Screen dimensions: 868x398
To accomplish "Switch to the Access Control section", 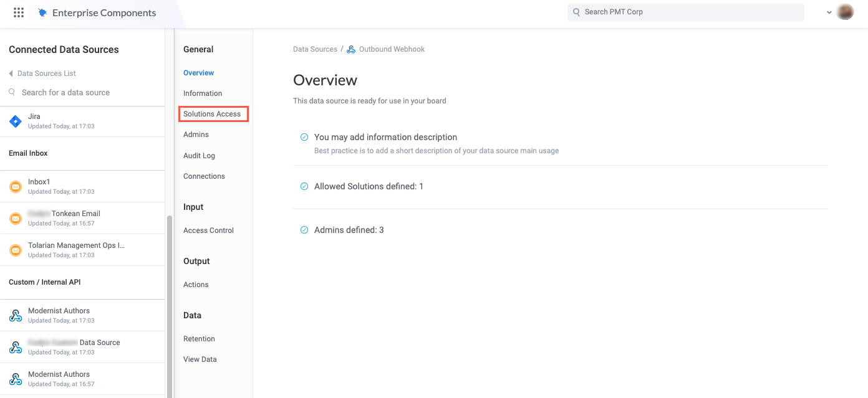I will [208, 230].
